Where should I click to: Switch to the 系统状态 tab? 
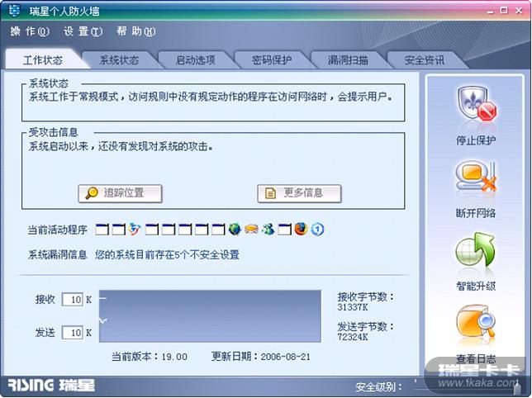point(119,60)
